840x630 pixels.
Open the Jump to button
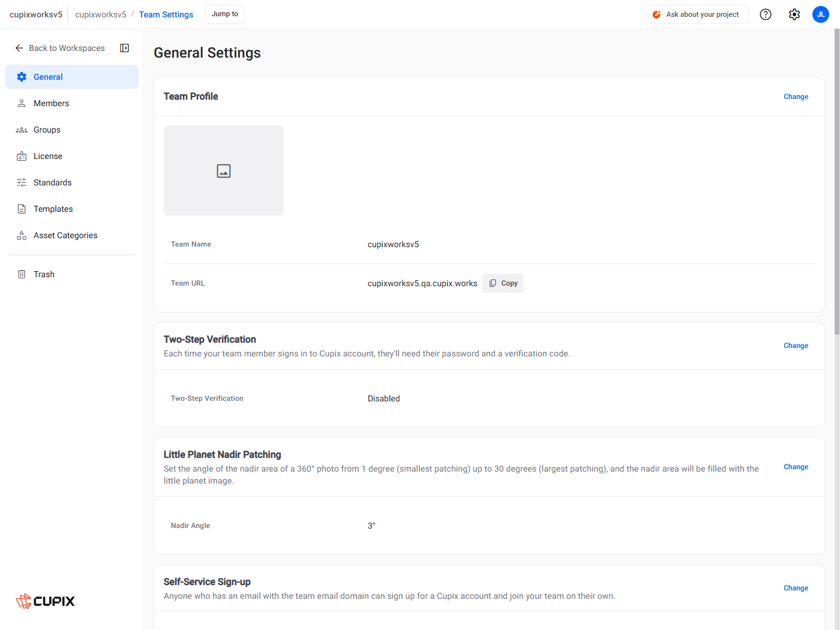point(225,14)
